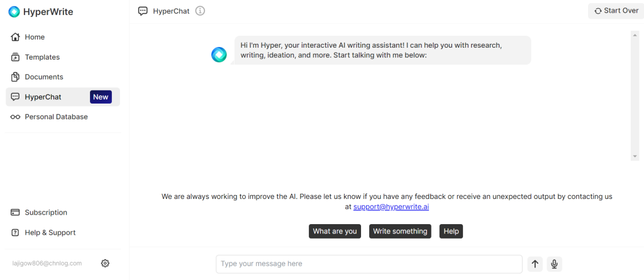Open account settings gear icon
Viewport: 644px width, 280px height.
click(x=105, y=263)
